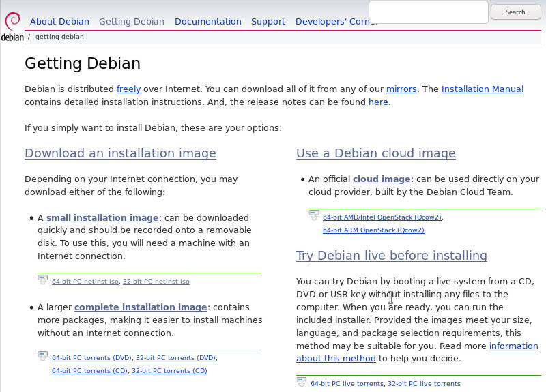Click download icon beside live torrents links
The height and width of the screenshot is (392, 546).
click(302, 382)
